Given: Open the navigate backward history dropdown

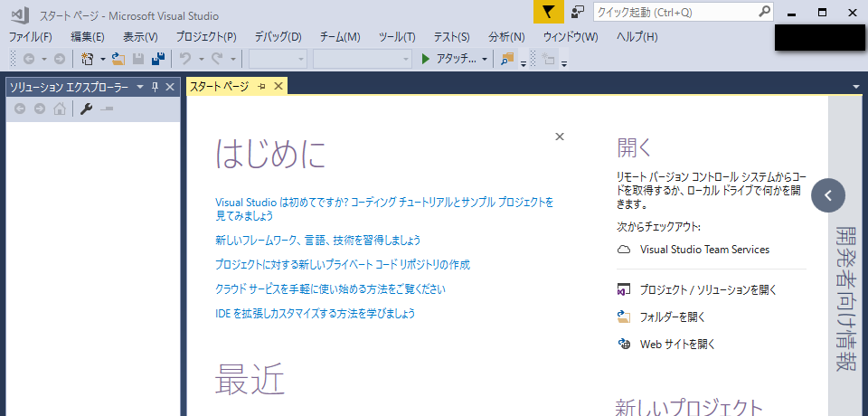Looking at the screenshot, I should point(44,59).
